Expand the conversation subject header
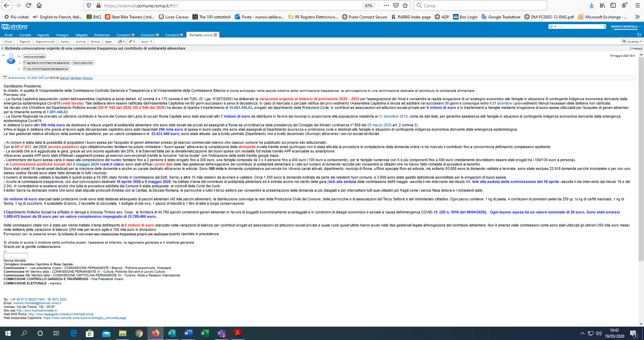Screen dimensions: 644x340 (3, 48)
